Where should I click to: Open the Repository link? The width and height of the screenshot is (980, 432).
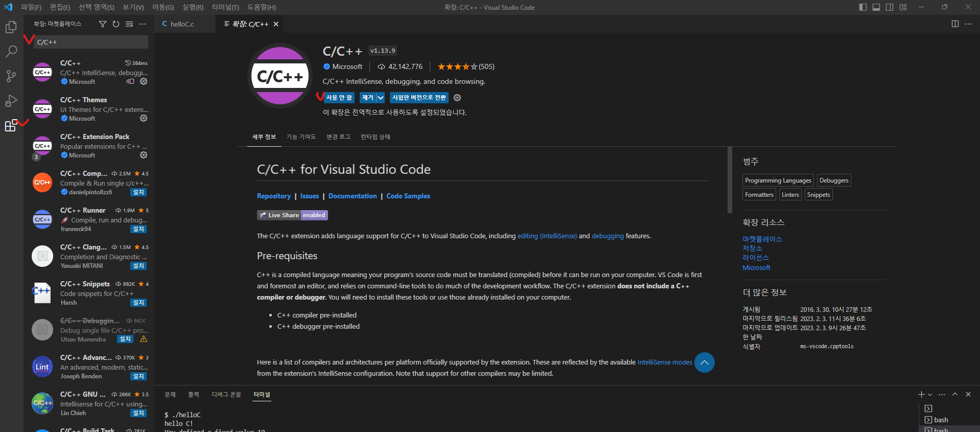[274, 196]
